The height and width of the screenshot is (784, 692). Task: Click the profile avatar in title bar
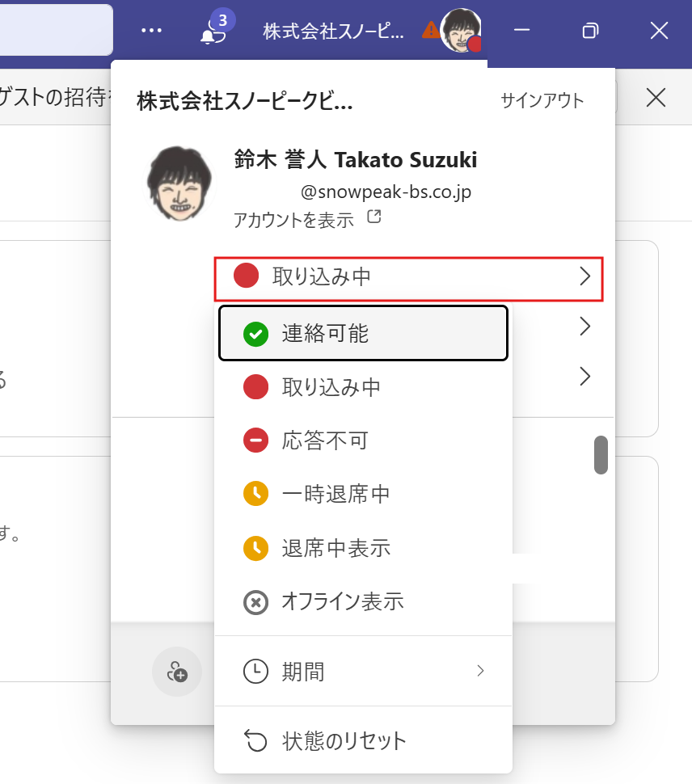(462, 32)
